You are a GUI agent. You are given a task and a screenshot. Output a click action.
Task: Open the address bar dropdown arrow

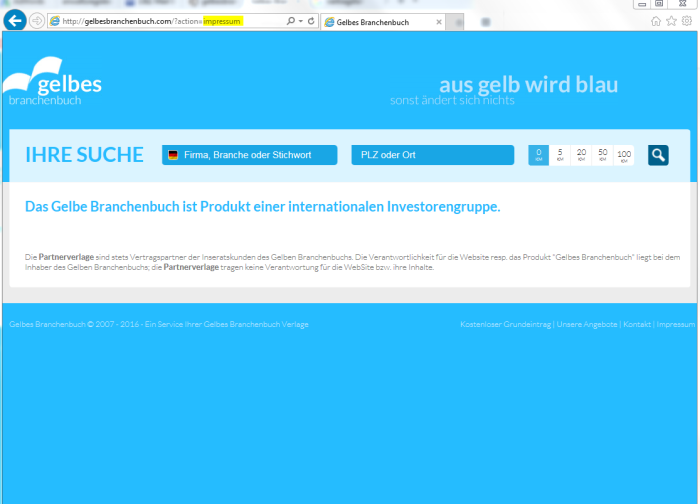[301, 21]
